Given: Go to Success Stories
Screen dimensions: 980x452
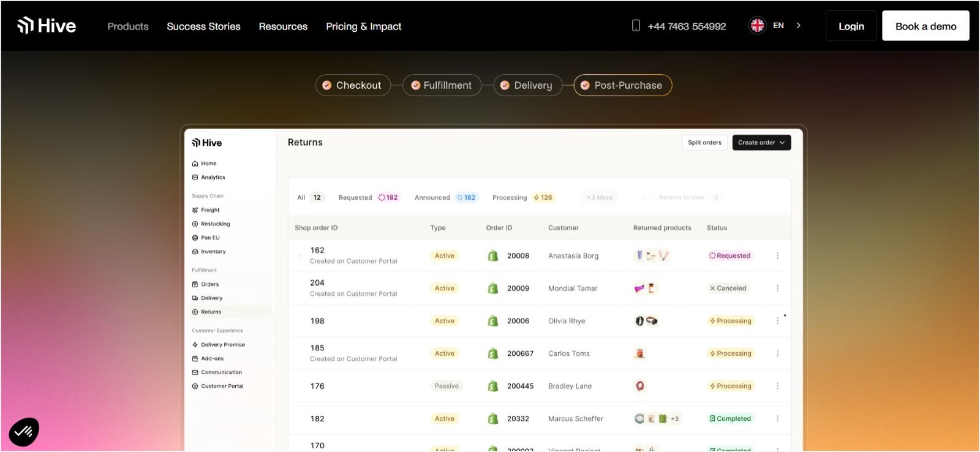Looking at the screenshot, I should [203, 26].
